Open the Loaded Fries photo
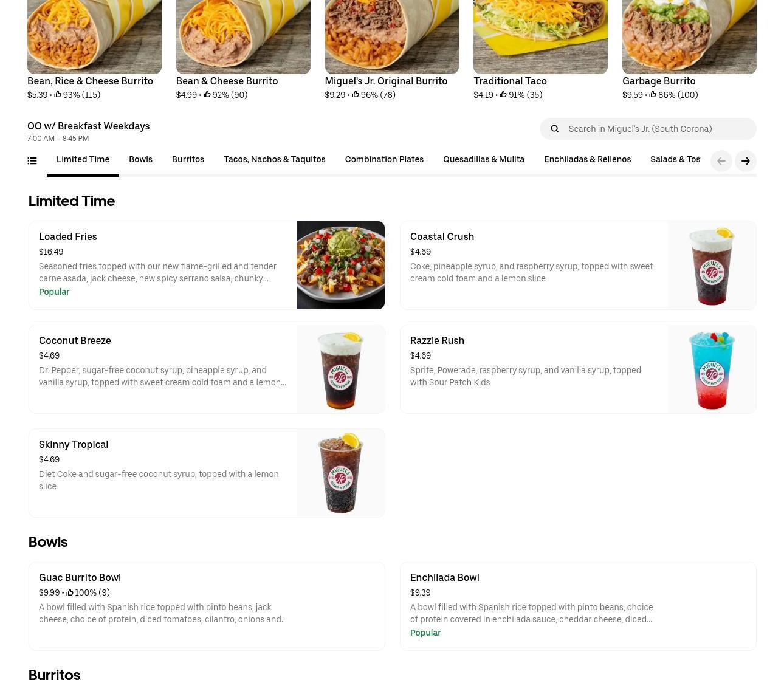Screen dimensions: 784x680 click(340, 265)
